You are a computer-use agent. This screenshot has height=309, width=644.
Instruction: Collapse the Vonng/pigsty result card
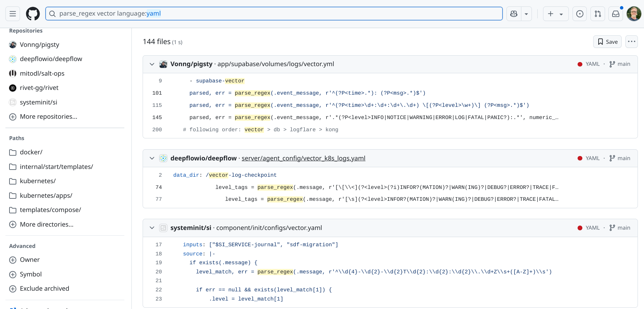pos(152,64)
